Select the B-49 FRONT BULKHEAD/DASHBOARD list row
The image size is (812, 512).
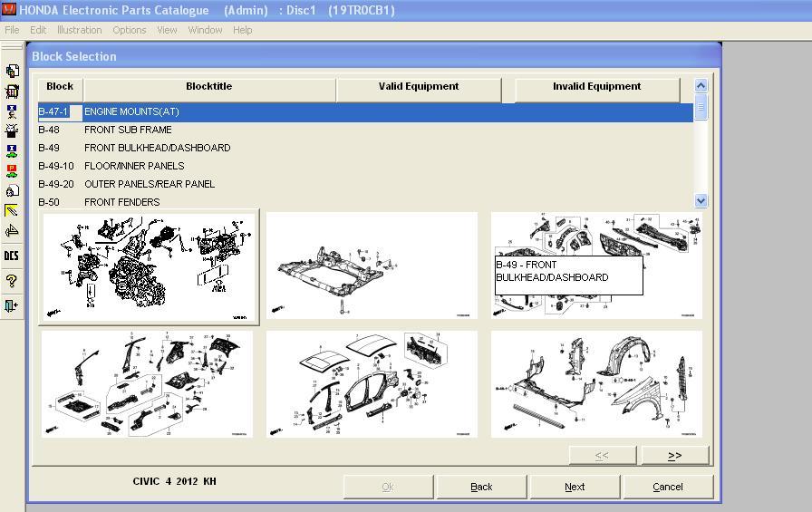point(365,148)
